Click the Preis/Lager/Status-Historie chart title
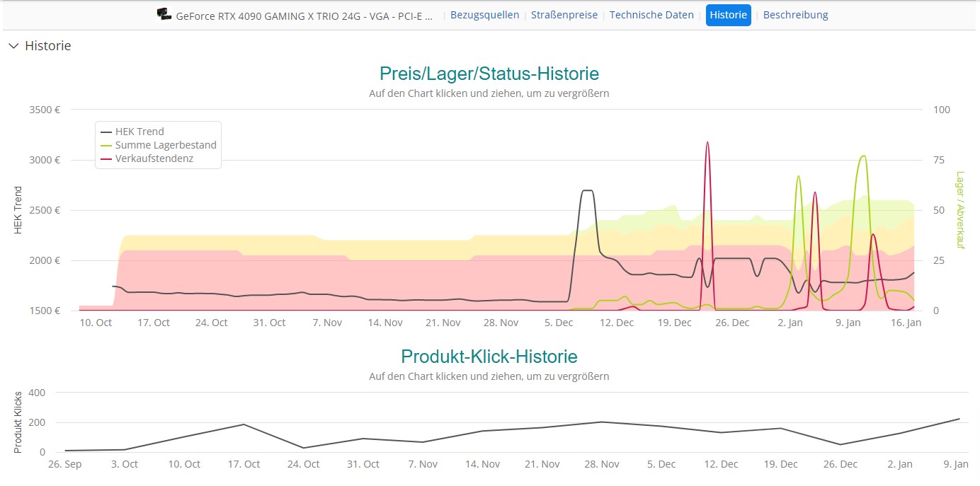Viewport: 980px width, 486px height. point(489,74)
